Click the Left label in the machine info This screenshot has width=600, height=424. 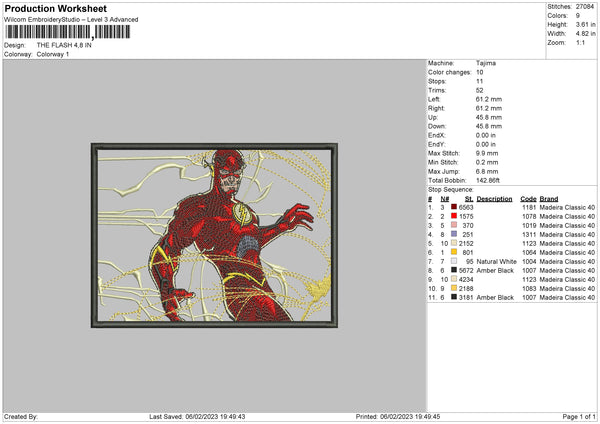[x=434, y=99]
